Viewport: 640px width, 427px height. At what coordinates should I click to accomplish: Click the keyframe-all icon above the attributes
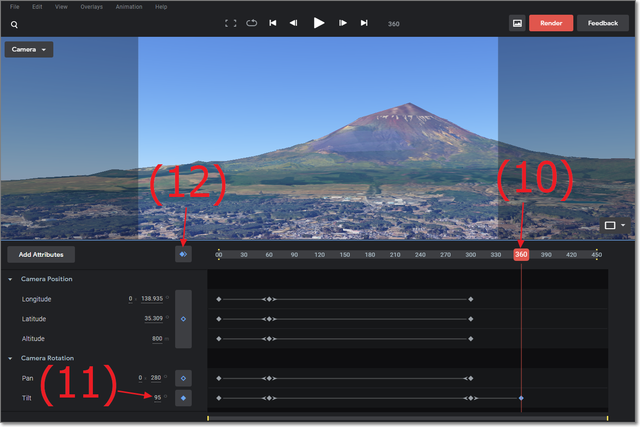point(183,255)
